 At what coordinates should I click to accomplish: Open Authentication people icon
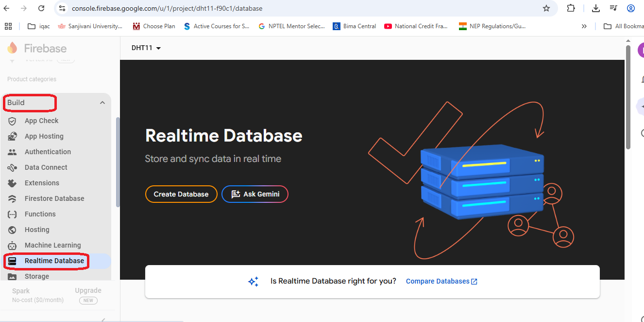coord(12,152)
